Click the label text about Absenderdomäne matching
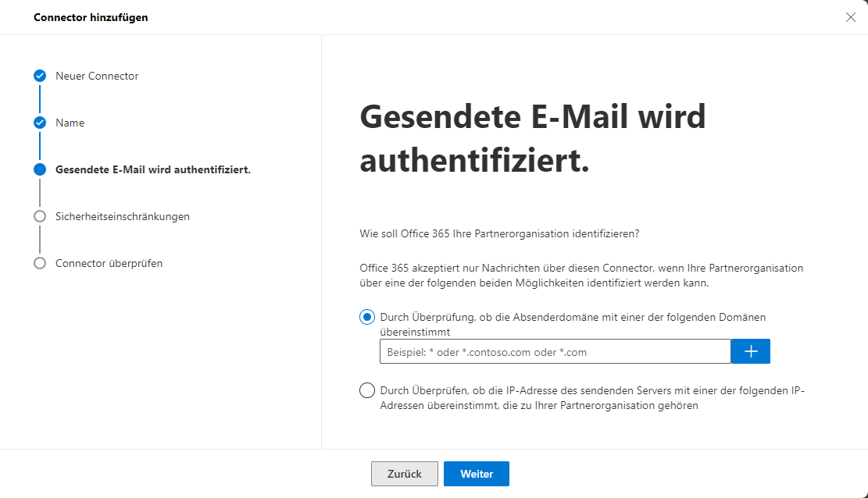The width and height of the screenshot is (868, 498). (573, 324)
